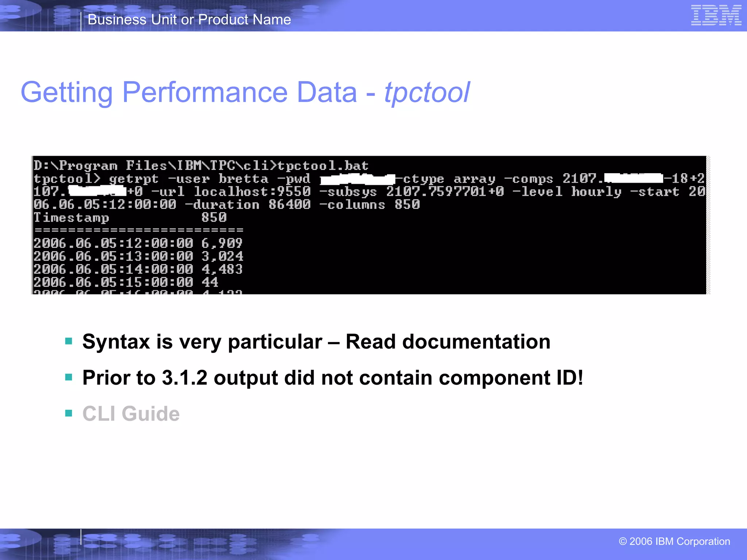
Task: Click the '-duration 86400' parameter in terminal
Action: 248,205
